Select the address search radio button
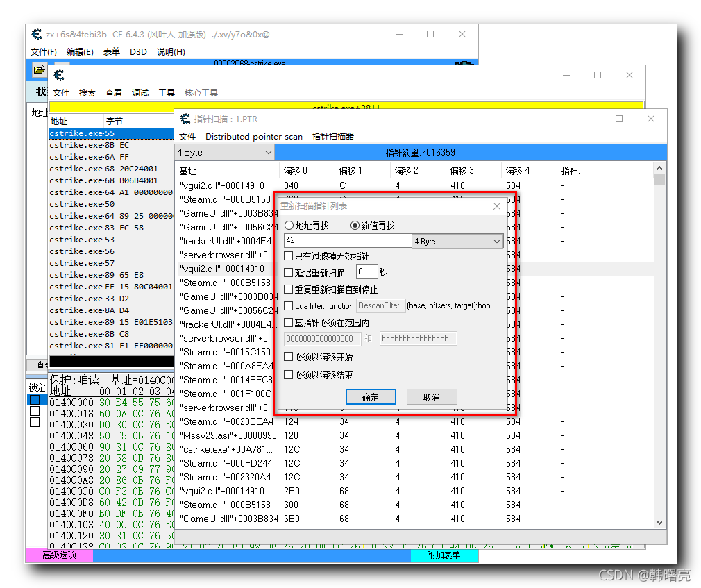 click(x=289, y=226)
